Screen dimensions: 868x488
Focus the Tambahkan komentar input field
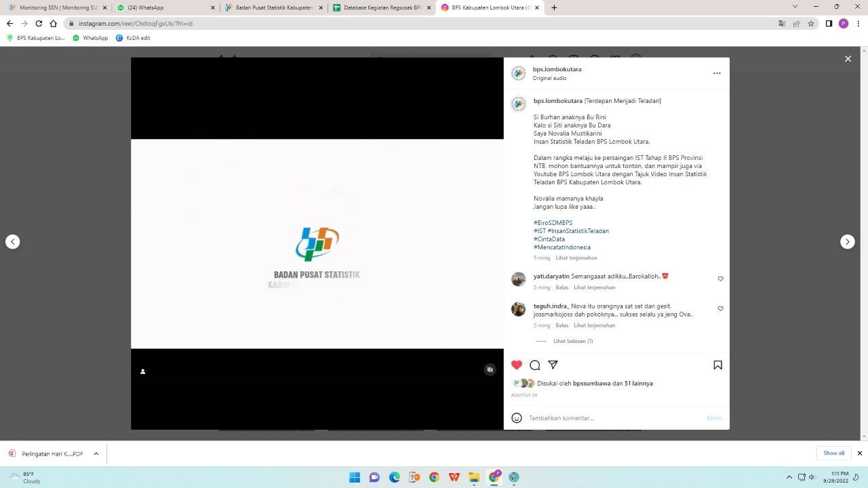[x=614, y=418]
